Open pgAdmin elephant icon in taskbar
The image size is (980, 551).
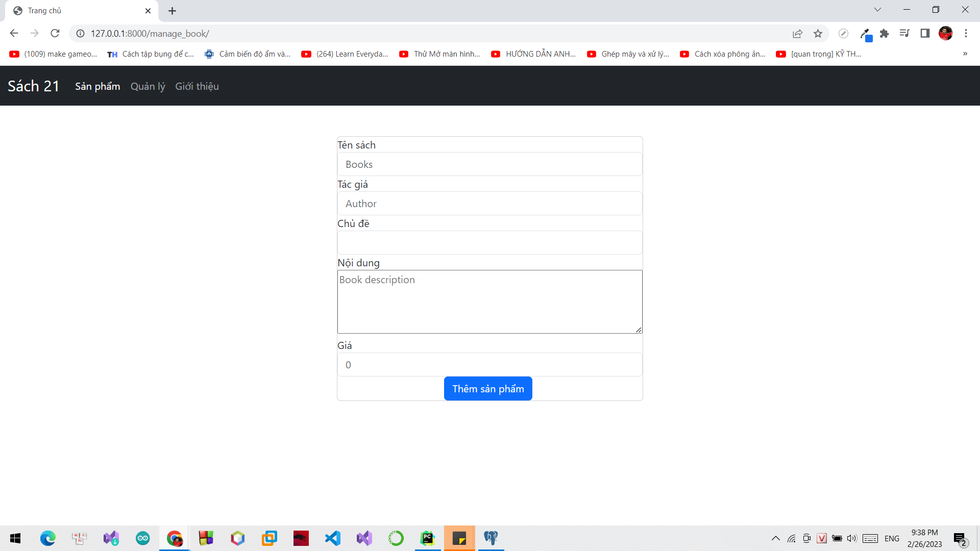491,538
